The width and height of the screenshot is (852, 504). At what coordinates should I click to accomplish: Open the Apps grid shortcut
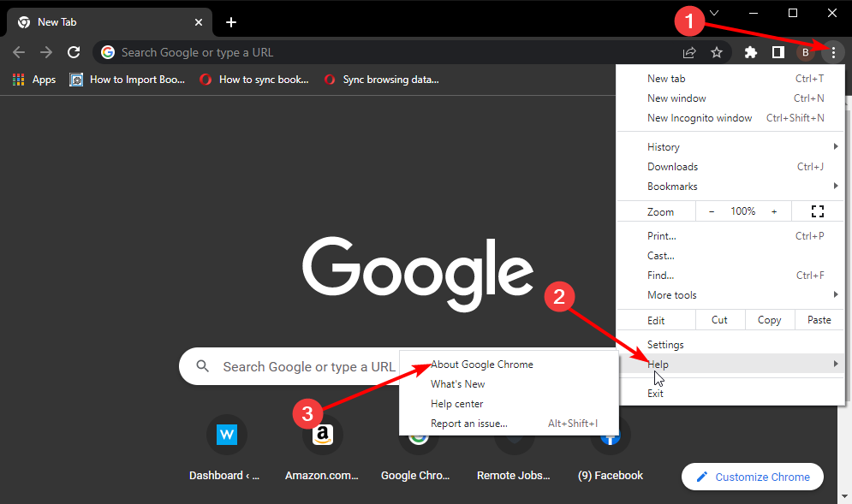click(x=34, y=80)
